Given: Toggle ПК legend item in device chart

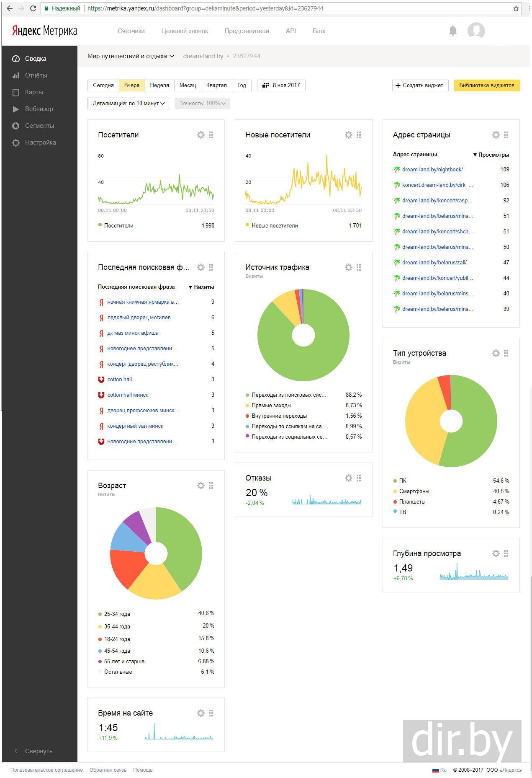Looking at the screenshot, I should tap(402, 481).
